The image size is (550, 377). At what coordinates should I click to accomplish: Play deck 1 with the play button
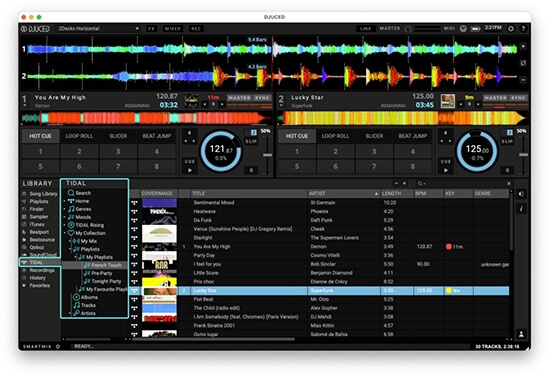click(190, 170)
